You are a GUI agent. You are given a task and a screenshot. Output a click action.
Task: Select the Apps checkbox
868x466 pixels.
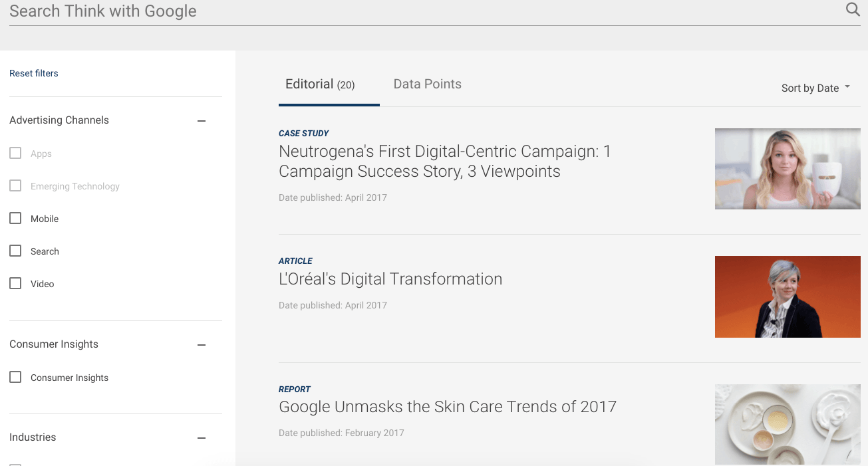15,154
